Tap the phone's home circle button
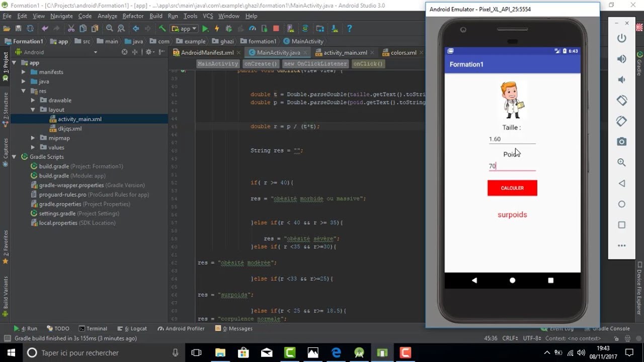644x362 pixels. click(x=512, y=281)
